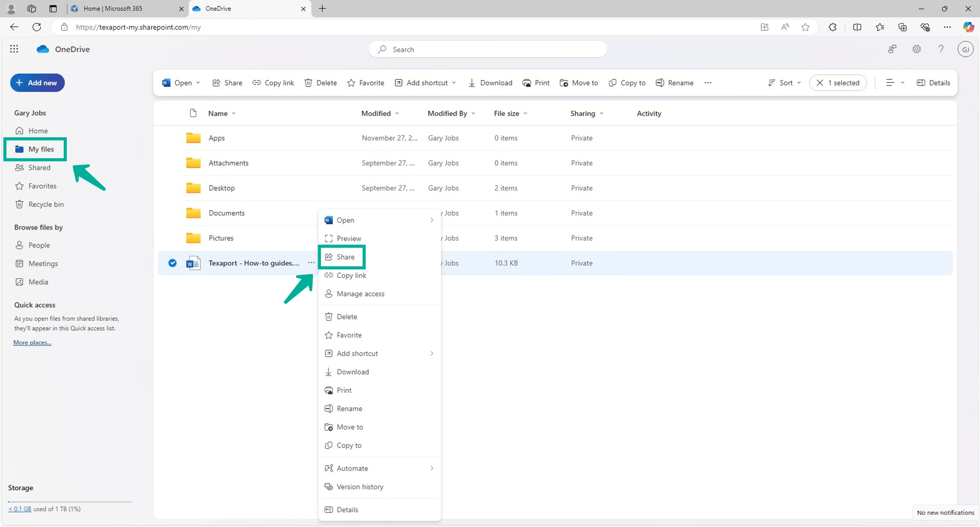Click the OneDrive settings gear icon
This screenshot has width=980, height=527.
[916, 49]
